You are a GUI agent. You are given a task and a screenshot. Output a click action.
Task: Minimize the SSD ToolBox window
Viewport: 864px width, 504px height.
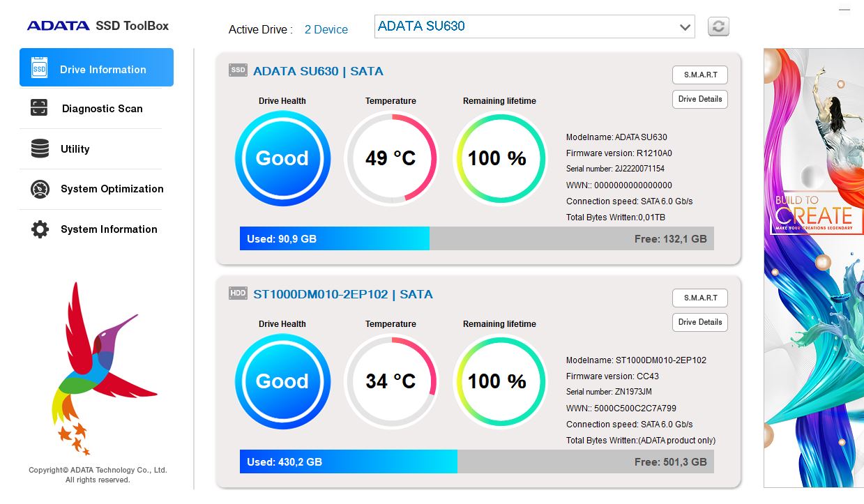(845, 10)
